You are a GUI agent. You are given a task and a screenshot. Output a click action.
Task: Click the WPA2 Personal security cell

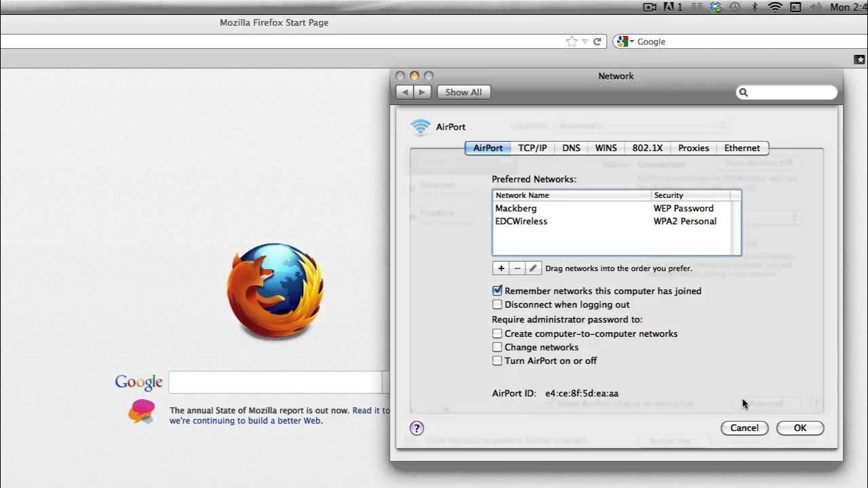[685, 221]
